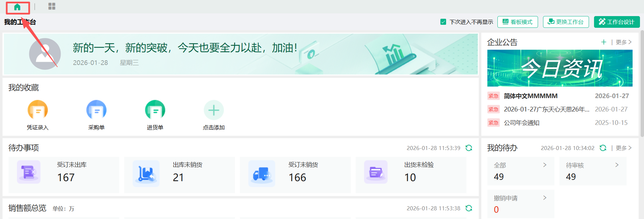Image resolution: width=644 pixels, height=219 pixels.
Task: Expand the 待审核 tasks chevron
Action: pos(617,165)
